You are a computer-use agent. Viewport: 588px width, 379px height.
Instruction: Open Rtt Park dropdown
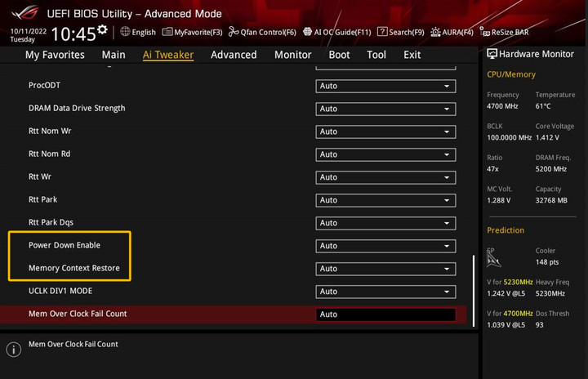385,200
